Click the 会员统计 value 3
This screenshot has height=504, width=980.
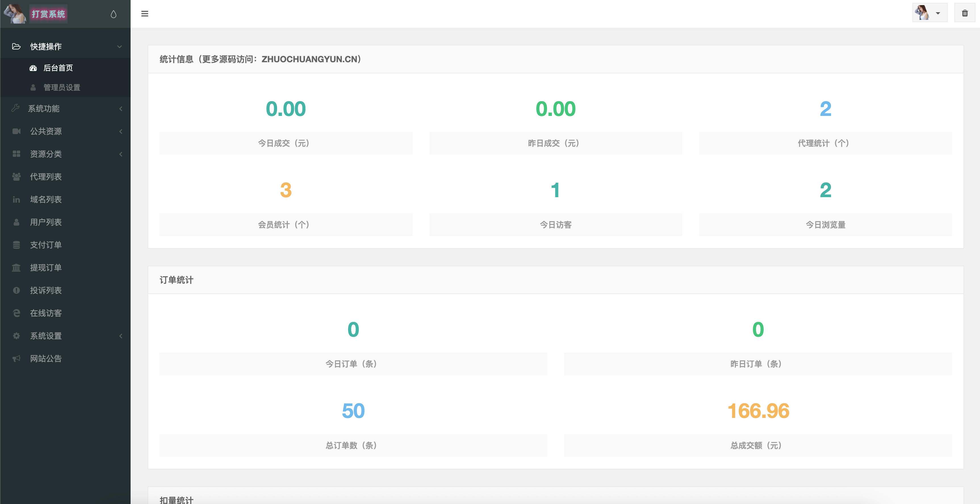click(286, 190)
